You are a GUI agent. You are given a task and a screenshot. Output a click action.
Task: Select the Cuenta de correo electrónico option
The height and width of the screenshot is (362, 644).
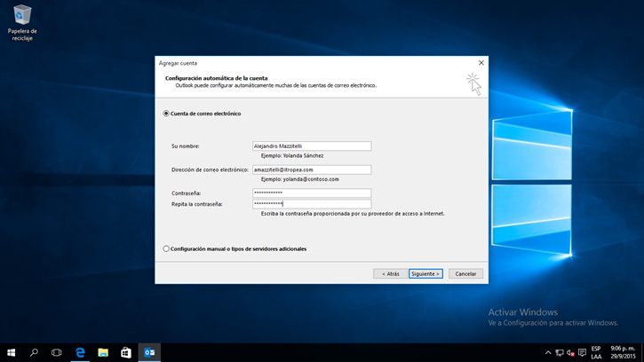(x=166, y=114)
